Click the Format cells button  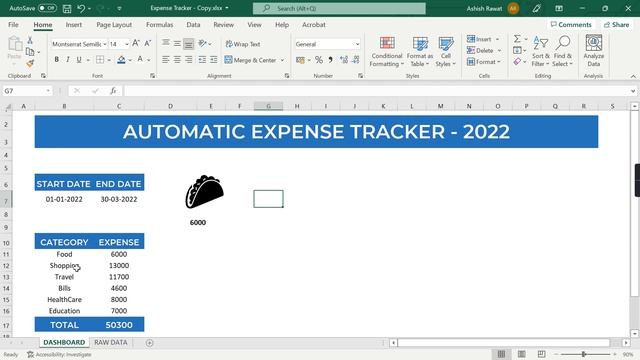tap(481, 62)
